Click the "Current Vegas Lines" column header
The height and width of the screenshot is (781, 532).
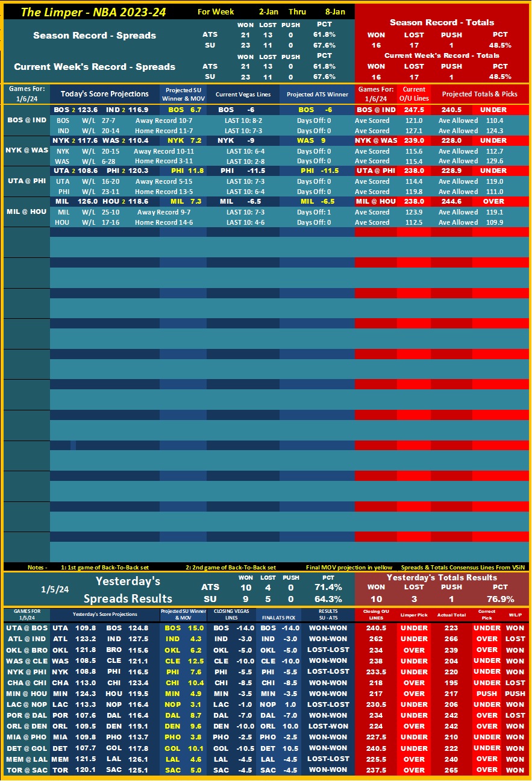coord(243,94)
